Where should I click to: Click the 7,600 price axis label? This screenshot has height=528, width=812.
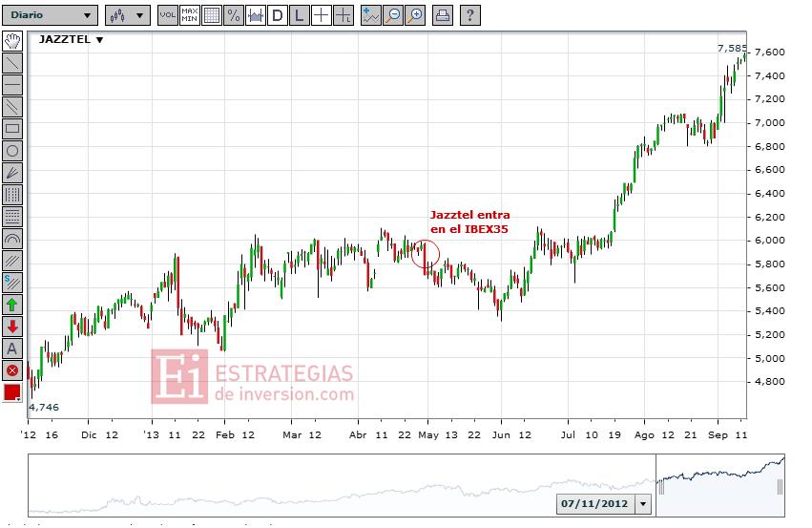pyautogui.click(x=769, y=52)
